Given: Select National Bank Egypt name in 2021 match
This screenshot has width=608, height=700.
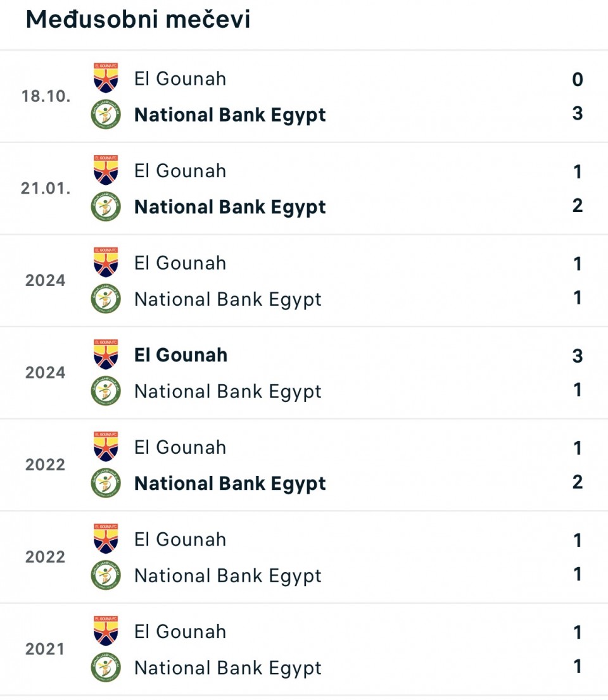Looking at the screenshot, I should 228,668.
